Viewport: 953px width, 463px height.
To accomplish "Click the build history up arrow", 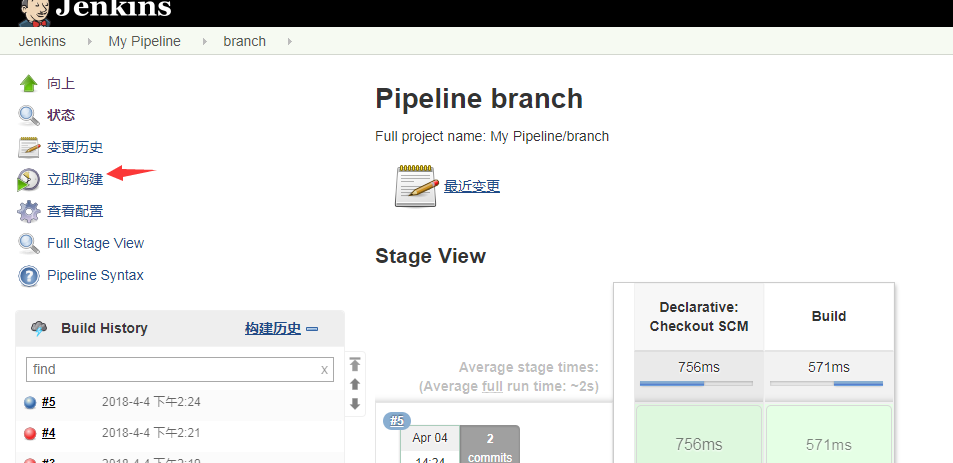I will click(355, 384).
